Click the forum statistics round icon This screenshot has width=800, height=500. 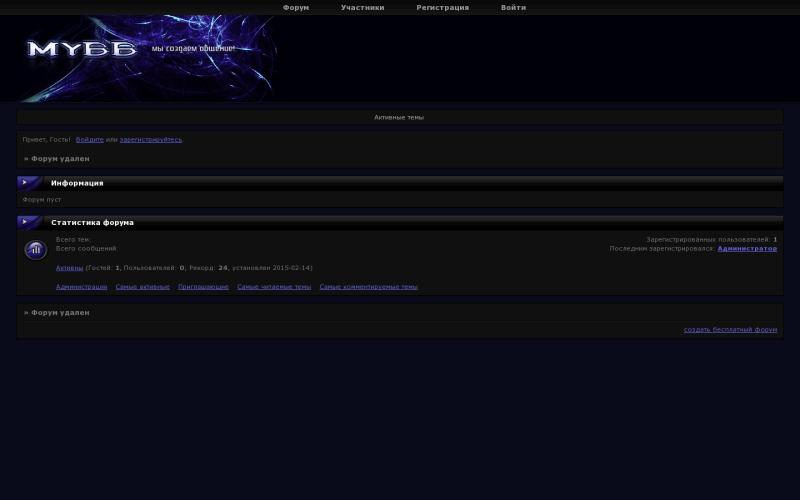click(x=36, y=250)
